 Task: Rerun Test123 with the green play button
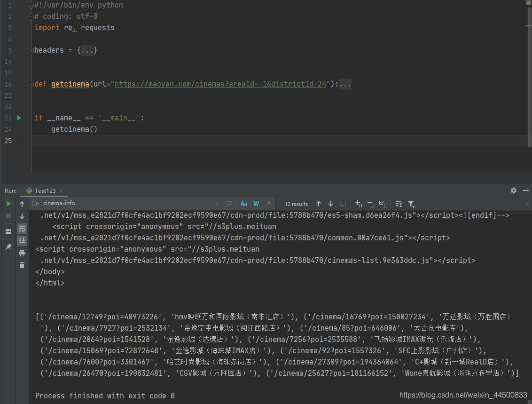click(8, 204)
